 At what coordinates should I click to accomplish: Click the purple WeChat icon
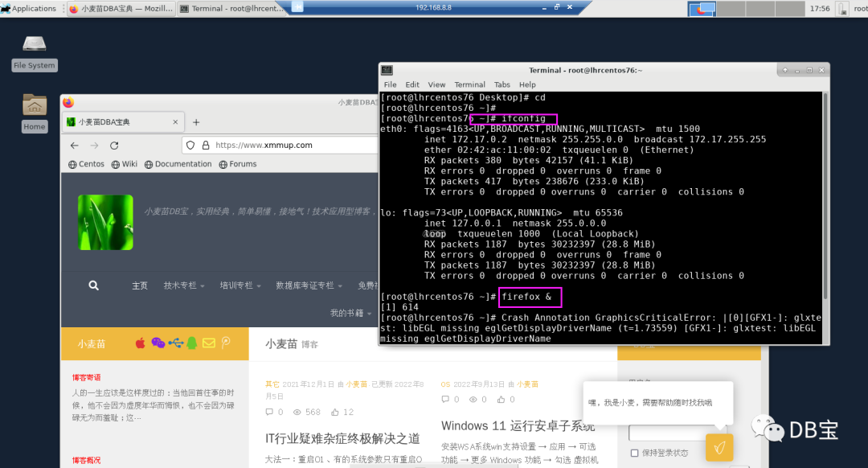click(158, 343)
